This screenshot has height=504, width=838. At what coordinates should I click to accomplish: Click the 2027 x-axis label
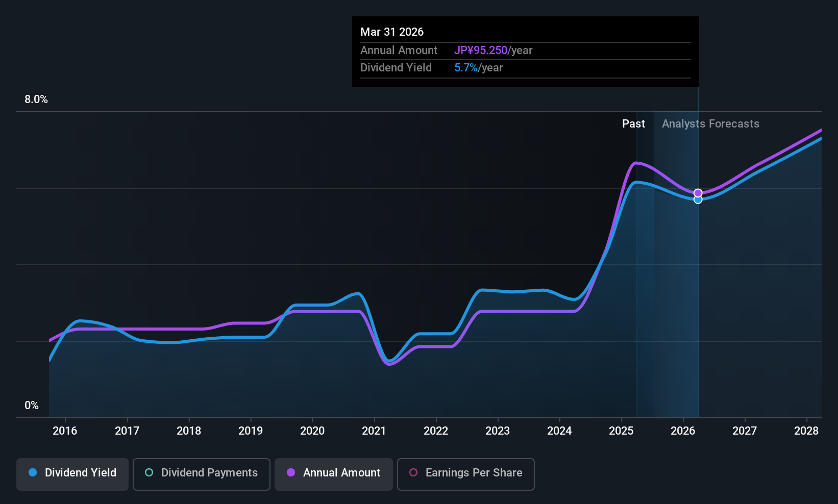[x=745, y=431]
